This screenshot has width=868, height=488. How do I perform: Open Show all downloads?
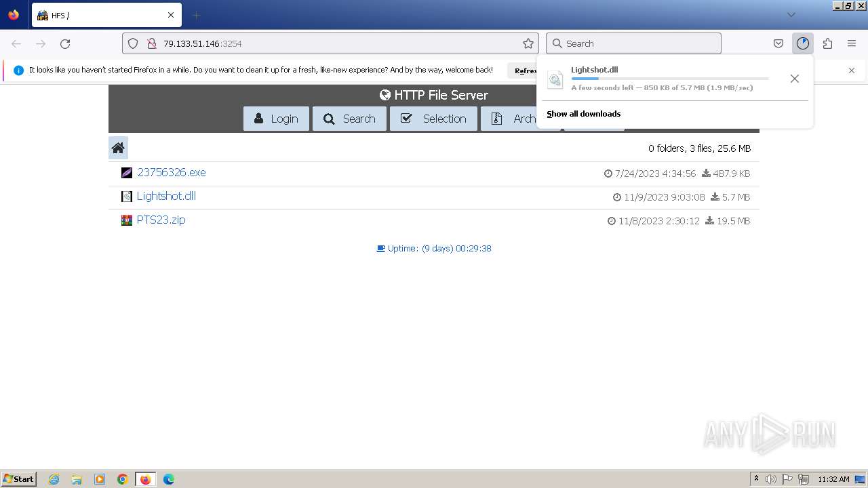[583, 114]
